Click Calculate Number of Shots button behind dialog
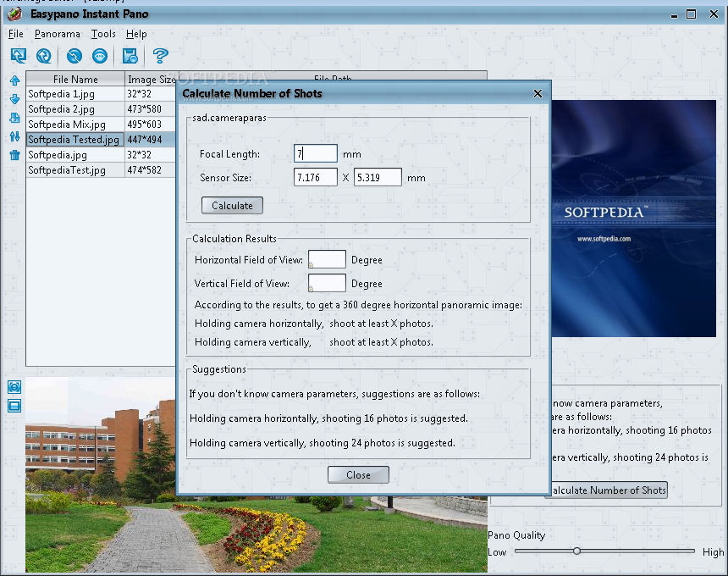The height and width of the screenshot is (576, 728). point(609,490)
